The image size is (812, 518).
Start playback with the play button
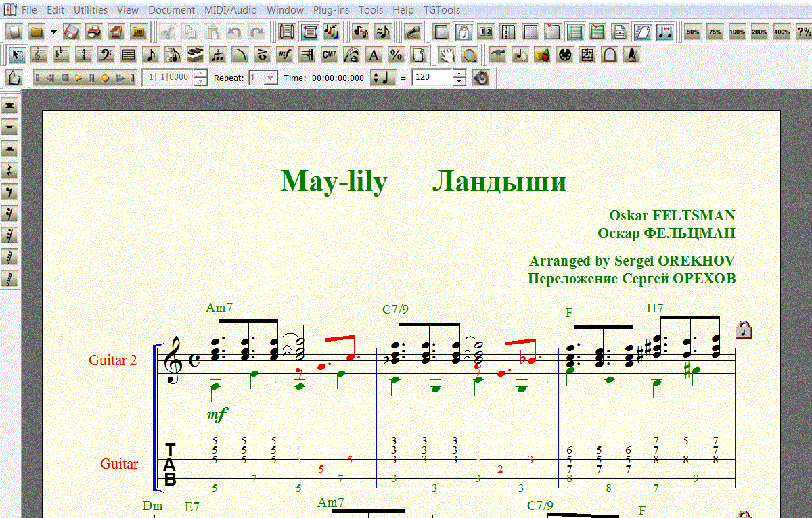click(78, 78)
